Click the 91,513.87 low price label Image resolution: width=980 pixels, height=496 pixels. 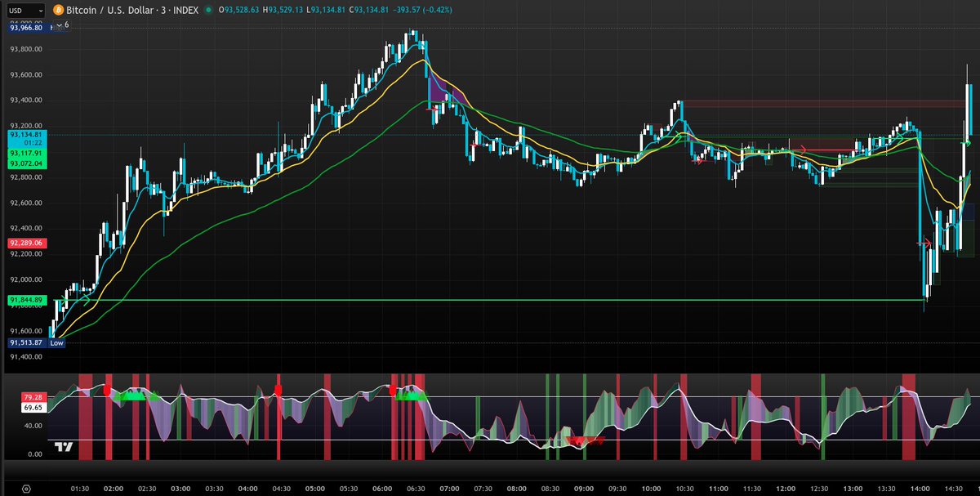[27, 343]
